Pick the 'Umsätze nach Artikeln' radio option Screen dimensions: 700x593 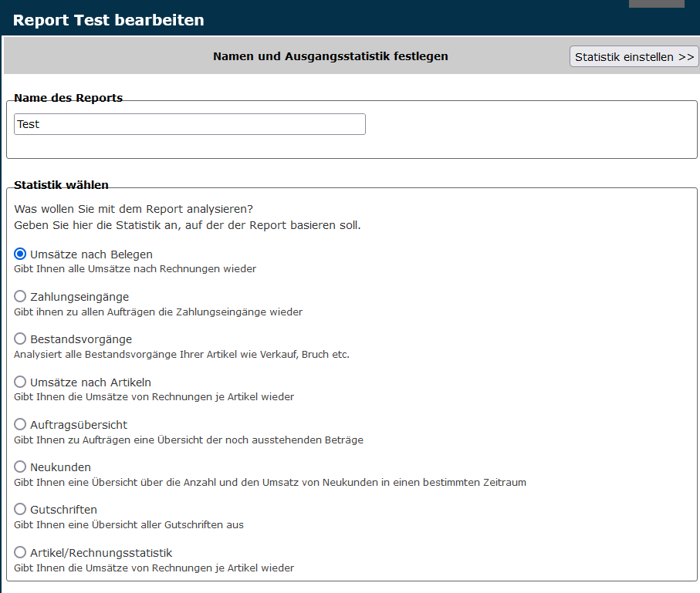click(20, 382)
